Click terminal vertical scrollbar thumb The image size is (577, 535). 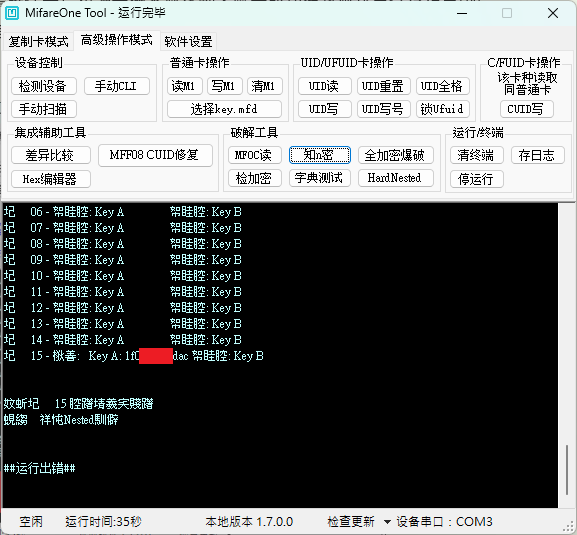[567, 470]
